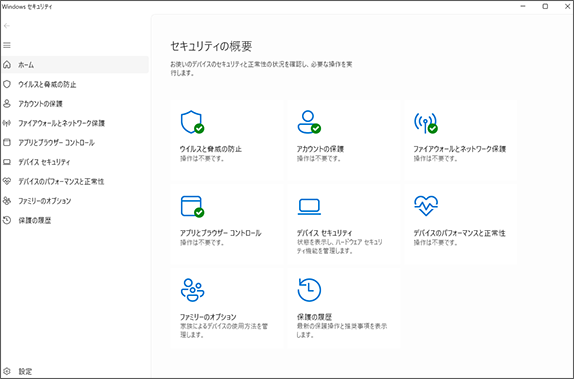Click the home icon in sidebar

tap(7, 65)
